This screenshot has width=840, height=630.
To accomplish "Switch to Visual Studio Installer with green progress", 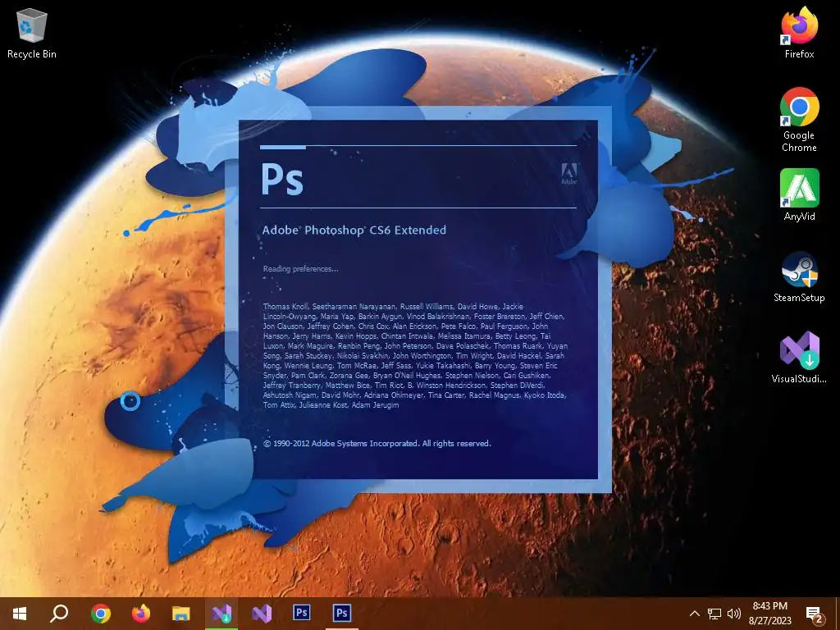I will coord(221,614).
